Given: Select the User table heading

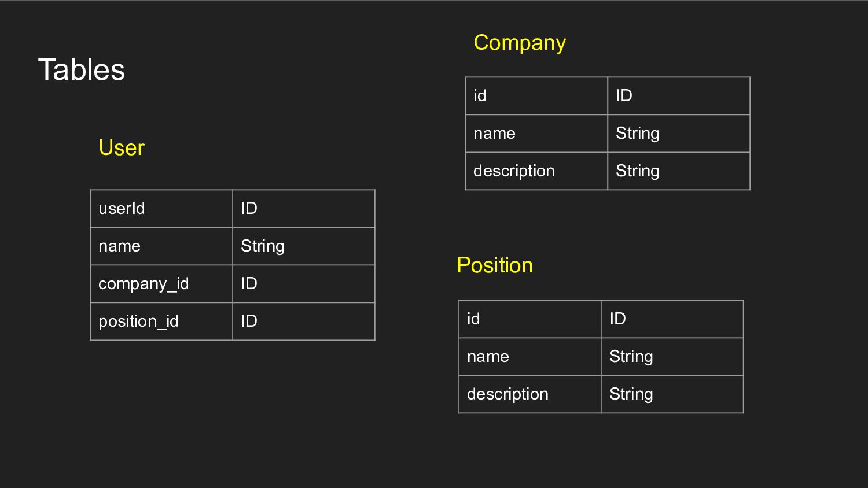Looking at the screenshot, I should (122, 148).
